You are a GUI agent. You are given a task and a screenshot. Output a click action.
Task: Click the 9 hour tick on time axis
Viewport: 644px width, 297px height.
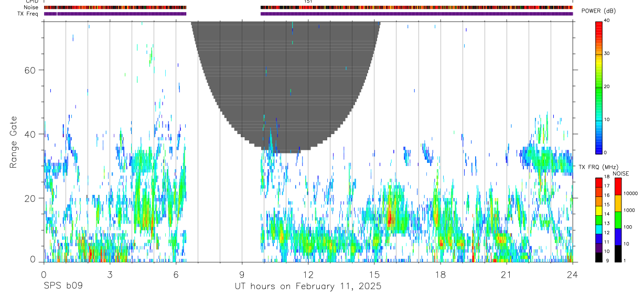(242, 273)
